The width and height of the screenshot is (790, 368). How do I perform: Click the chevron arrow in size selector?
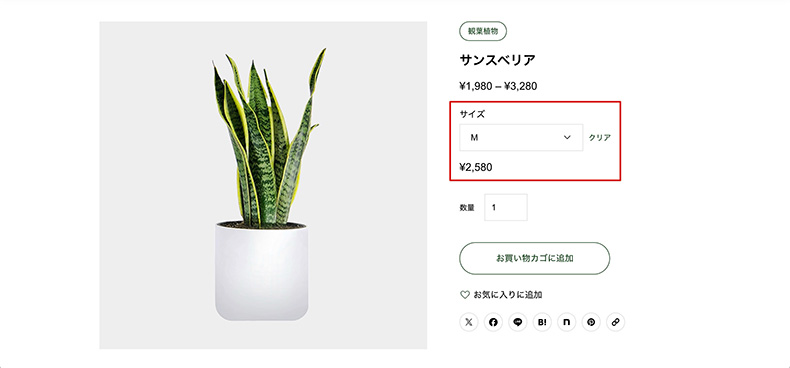[567, 137]
